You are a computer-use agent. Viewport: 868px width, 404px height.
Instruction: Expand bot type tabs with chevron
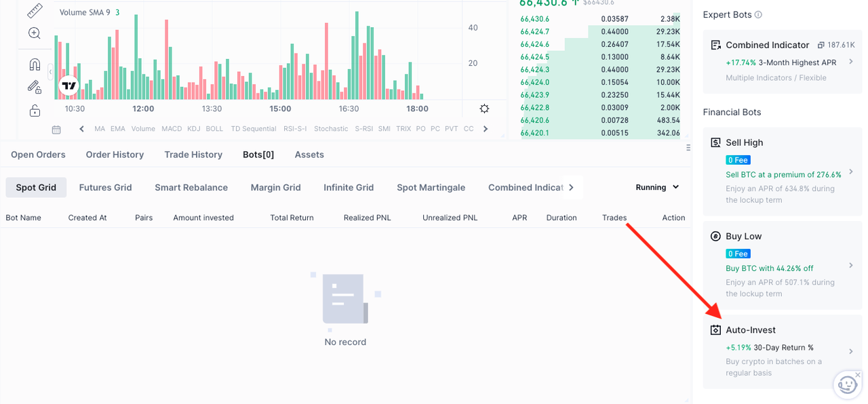click(571, 187)
